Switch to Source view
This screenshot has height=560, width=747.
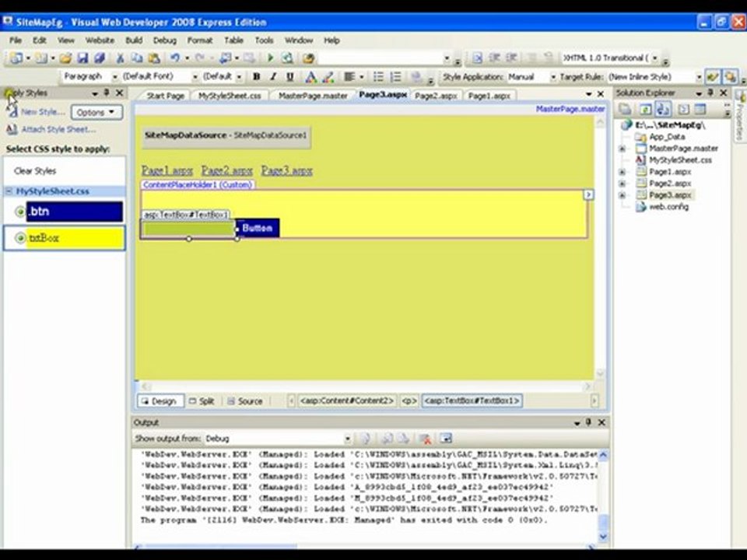(245, 401)
